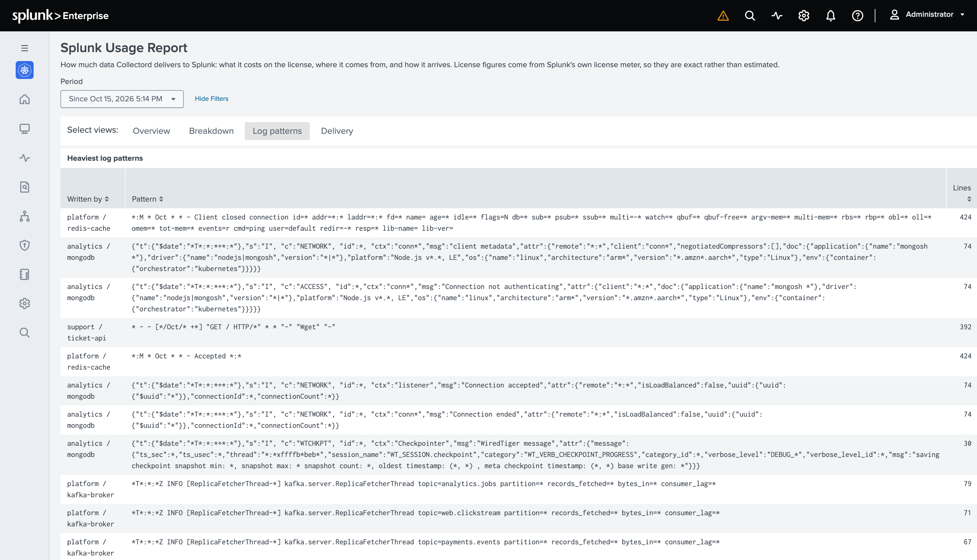
Task: Click the kafka topic=analytics.jobs pattern
Action: pyautogui.click(x=424, y=484)
